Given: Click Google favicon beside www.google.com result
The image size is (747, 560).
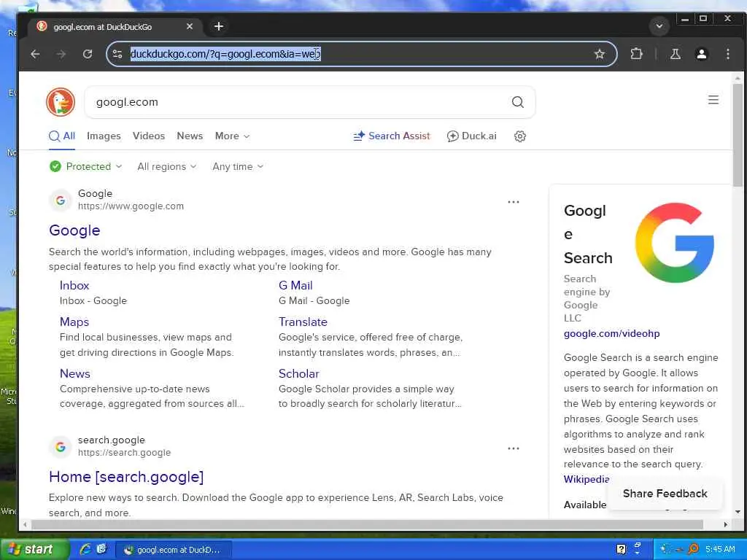Looking at the screenshot, I should (x=61, y=201).
